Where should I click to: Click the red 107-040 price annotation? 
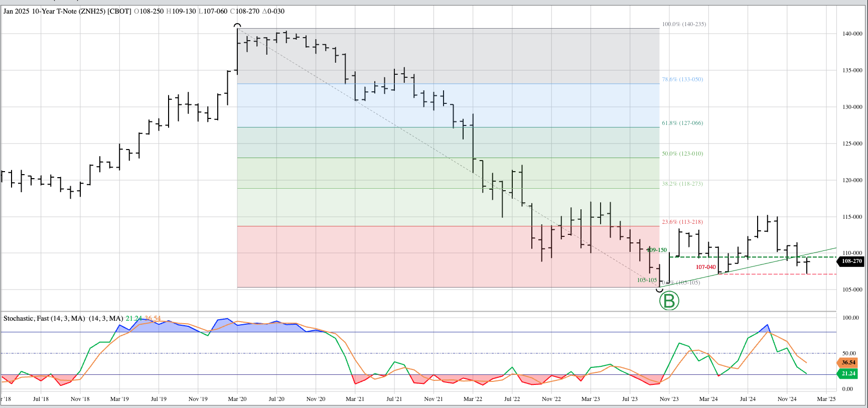click(x=705, y=267)
